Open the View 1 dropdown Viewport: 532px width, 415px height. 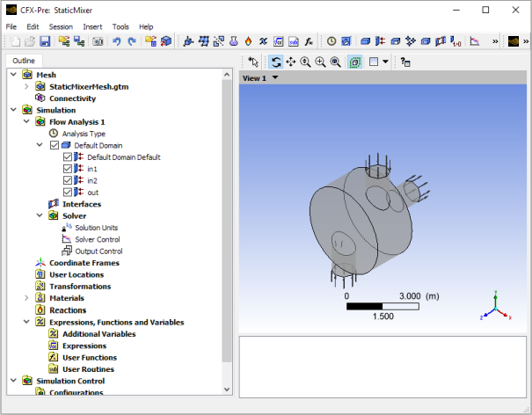[x=275, y=78]
